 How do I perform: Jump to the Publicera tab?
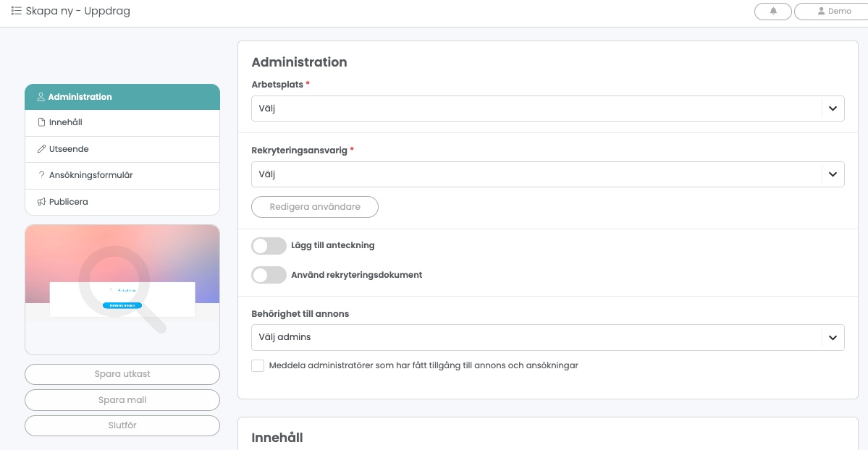pos(122,202)
